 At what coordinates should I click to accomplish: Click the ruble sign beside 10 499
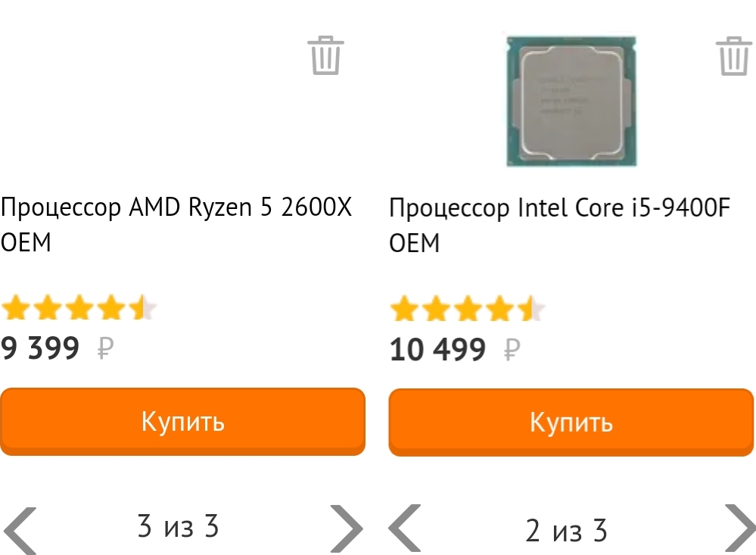pyautogui.click(x=512, y=350)
